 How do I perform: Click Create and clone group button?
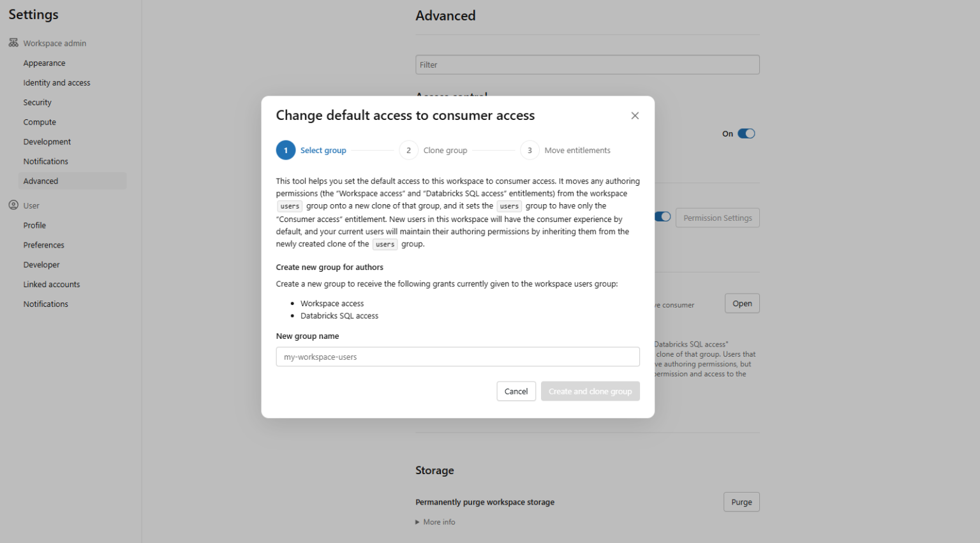[x=590, y=391]
